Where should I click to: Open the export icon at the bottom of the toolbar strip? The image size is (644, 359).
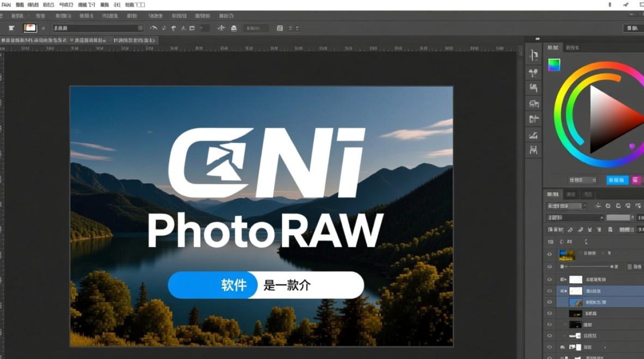click(533, 150)
